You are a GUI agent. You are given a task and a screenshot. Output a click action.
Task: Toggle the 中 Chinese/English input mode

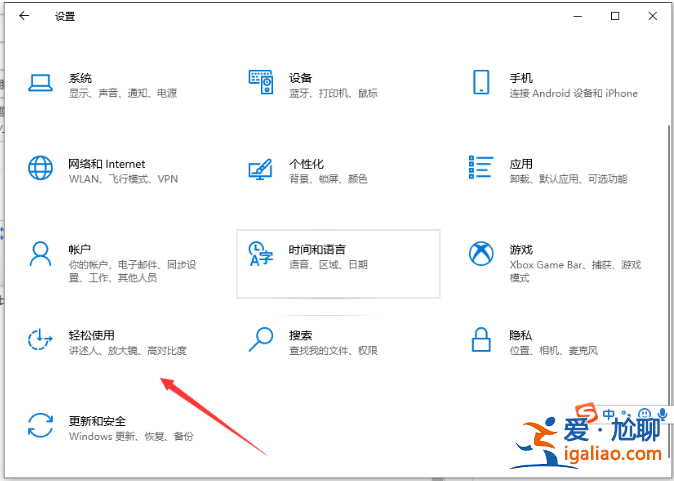click(609, 414)
